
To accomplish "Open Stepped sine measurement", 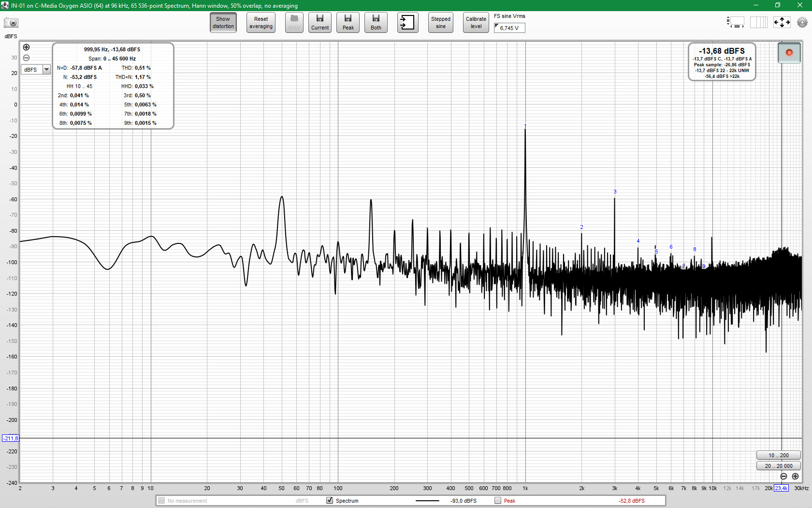I will [441, 23].
